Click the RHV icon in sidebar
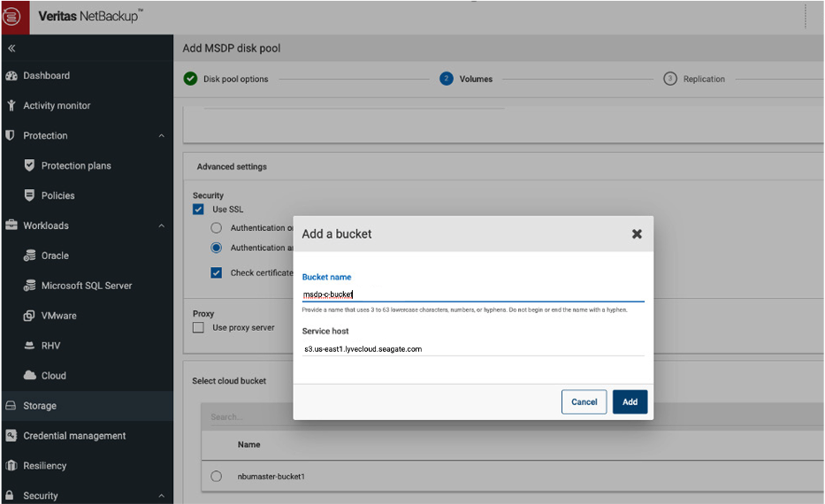This screenshot has height=504, width=825. 29,346
